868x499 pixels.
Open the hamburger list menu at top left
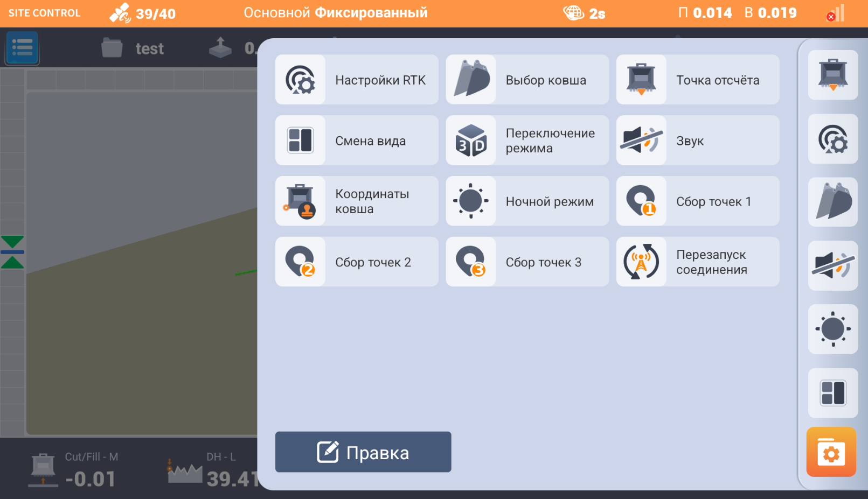tap(22, 48)
